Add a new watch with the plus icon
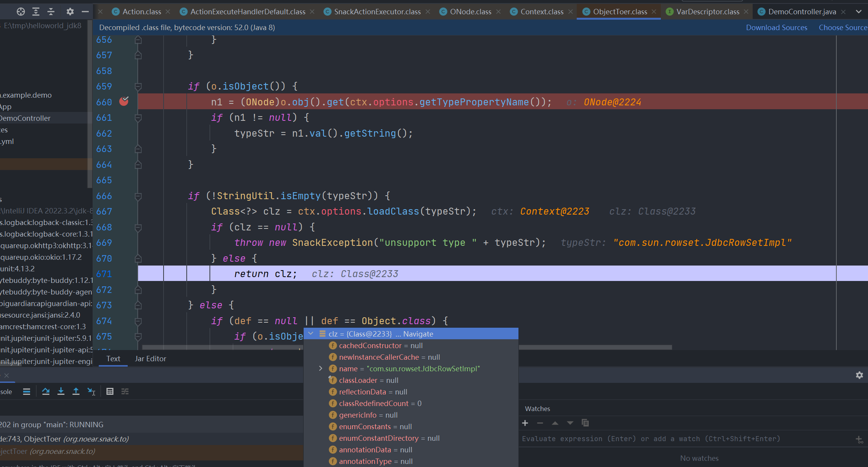 [x=525, y=423]
